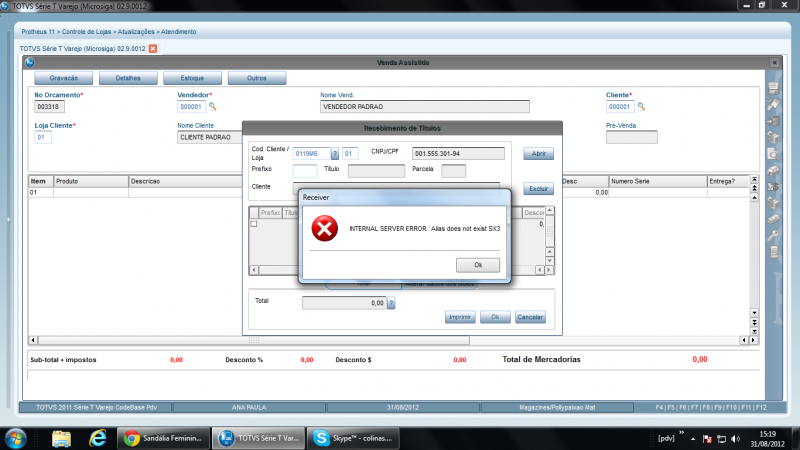Screen dimensions: 800x450
Task: Launch Internet Explorer from taskbar
Action: pos(97,438)
